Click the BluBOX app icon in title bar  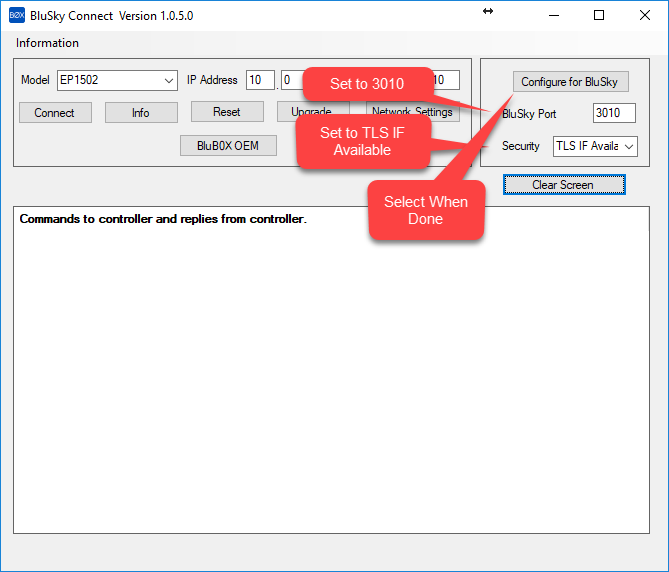(x=17, y=15)
